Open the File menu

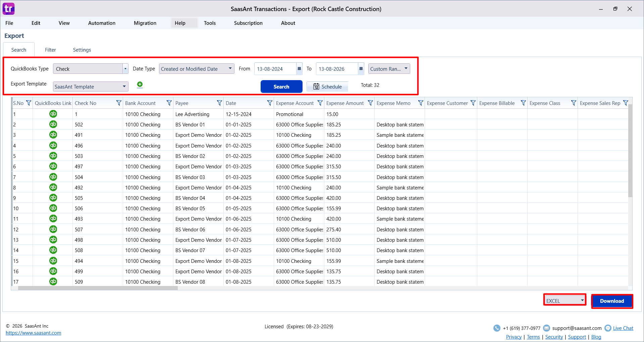coord(9,23)
